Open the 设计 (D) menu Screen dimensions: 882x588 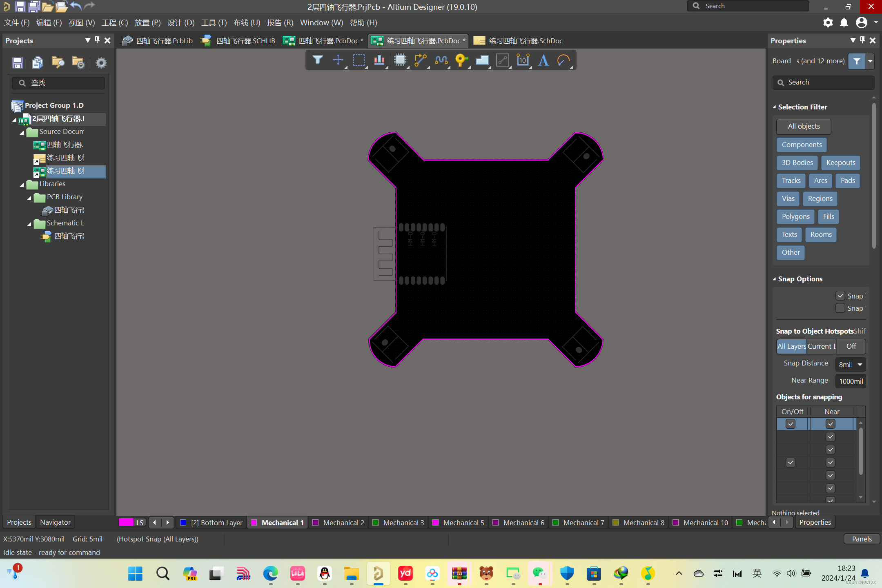[x=180, y=23]
